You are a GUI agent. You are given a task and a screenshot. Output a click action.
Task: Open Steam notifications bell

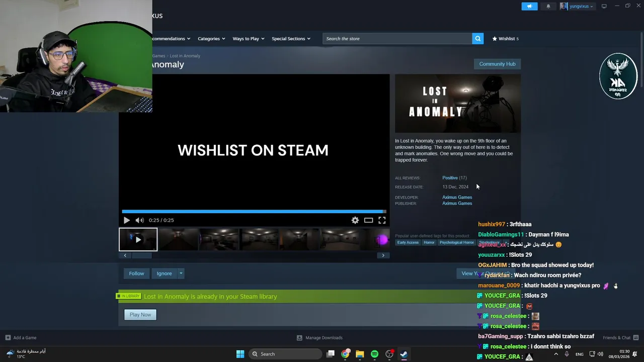coord(548,6)
